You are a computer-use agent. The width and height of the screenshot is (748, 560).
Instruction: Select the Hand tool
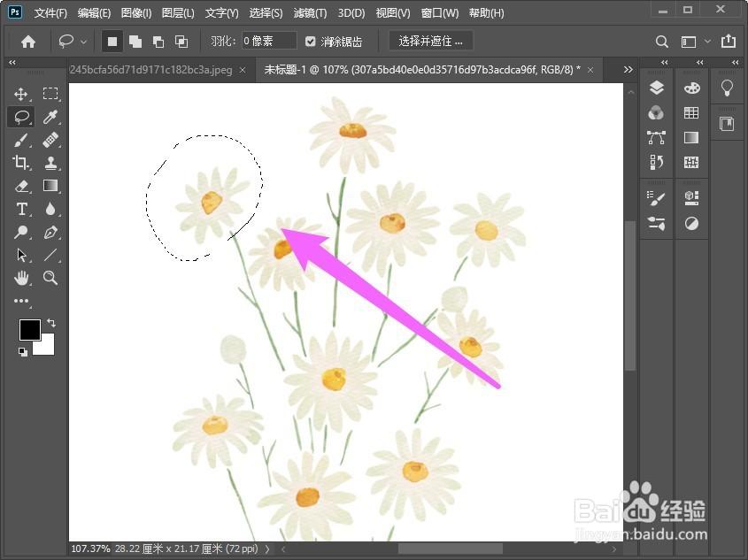click(21, 278)
